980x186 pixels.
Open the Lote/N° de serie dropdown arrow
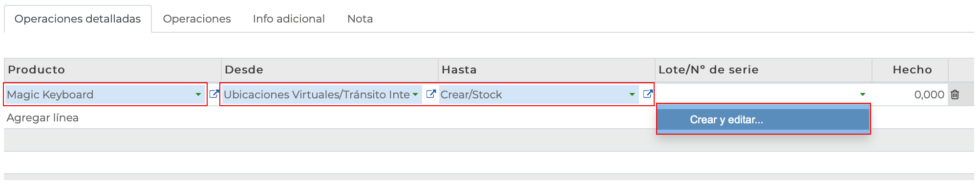click(x=862, y=94)
